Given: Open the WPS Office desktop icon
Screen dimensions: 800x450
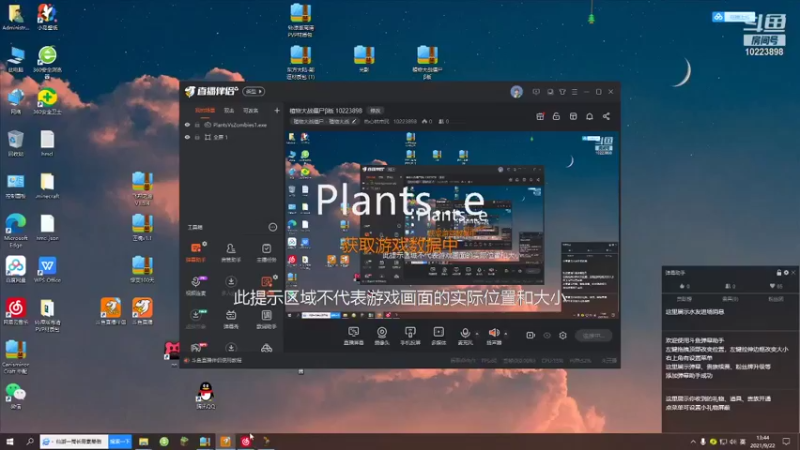Looking at the screenshot, I should 47,269.
